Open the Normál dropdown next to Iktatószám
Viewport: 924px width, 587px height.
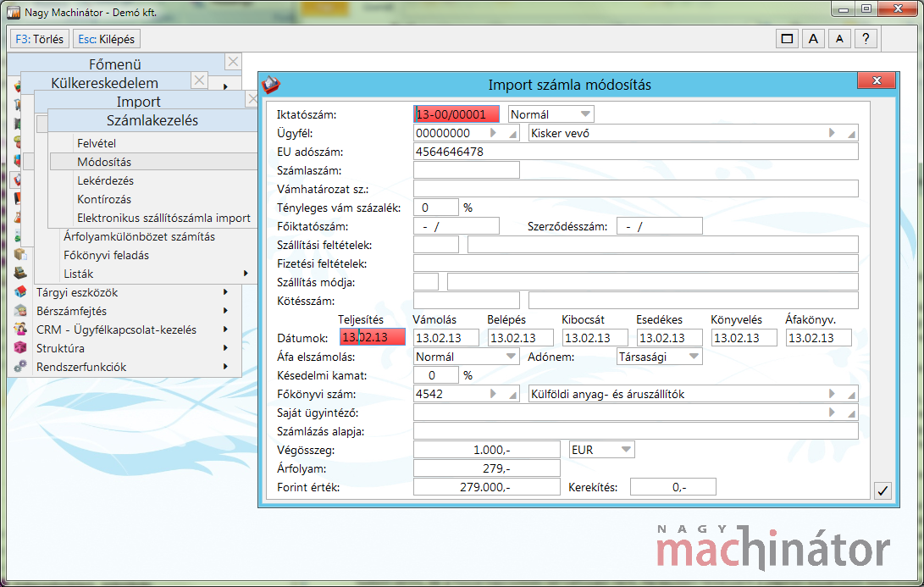585,114
